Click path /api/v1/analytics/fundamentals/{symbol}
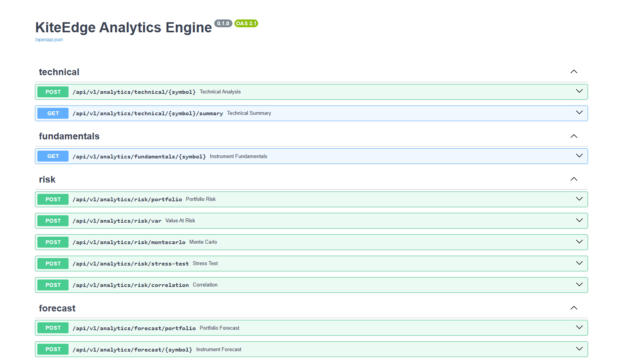Screen dimensions: 623x364 tap(139, 157)
